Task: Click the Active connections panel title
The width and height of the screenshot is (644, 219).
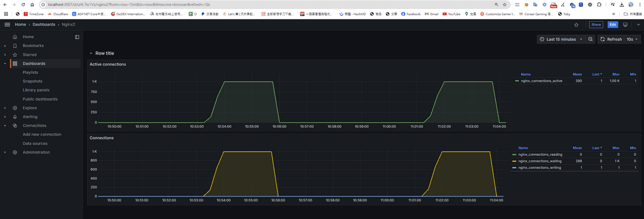Action: click(x=107, y=64)
